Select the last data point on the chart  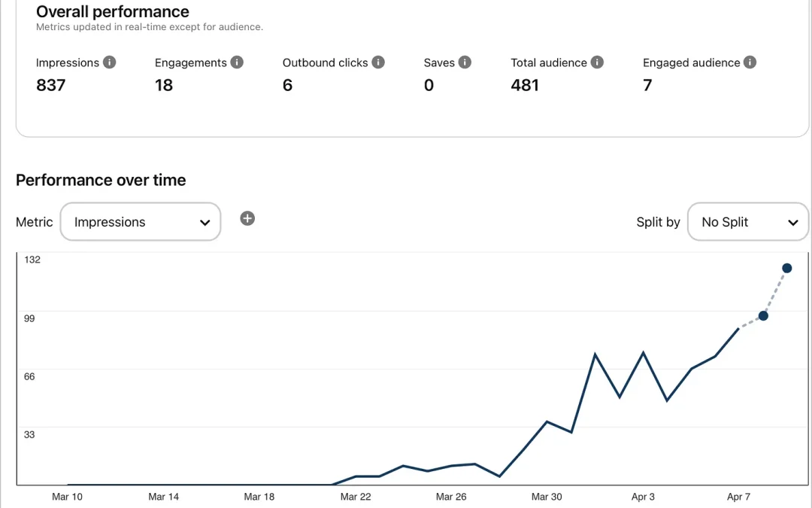click(786, 268)
